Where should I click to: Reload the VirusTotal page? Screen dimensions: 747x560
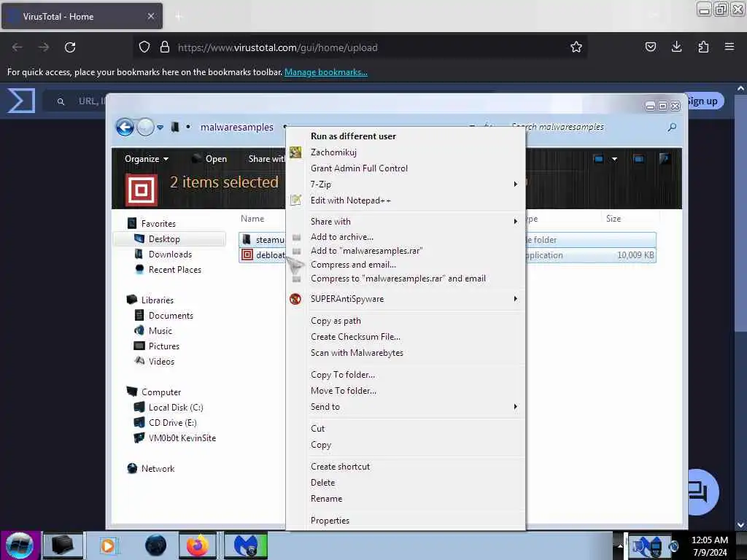coord(70,47)
